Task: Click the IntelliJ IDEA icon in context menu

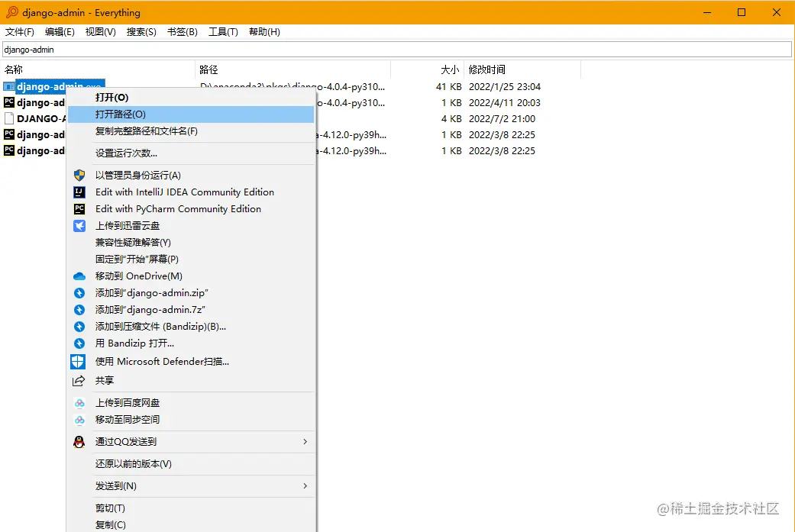Action: (x=79, y=192)
